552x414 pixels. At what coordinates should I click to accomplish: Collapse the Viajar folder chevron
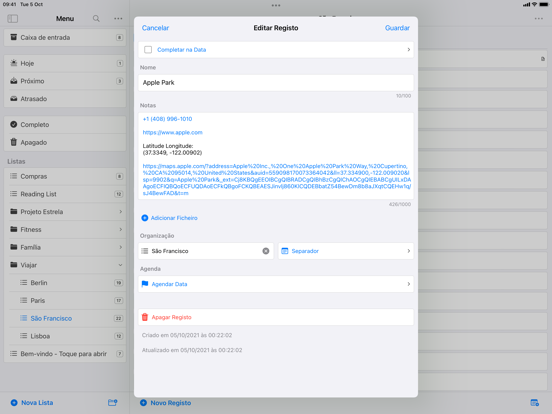120,265
